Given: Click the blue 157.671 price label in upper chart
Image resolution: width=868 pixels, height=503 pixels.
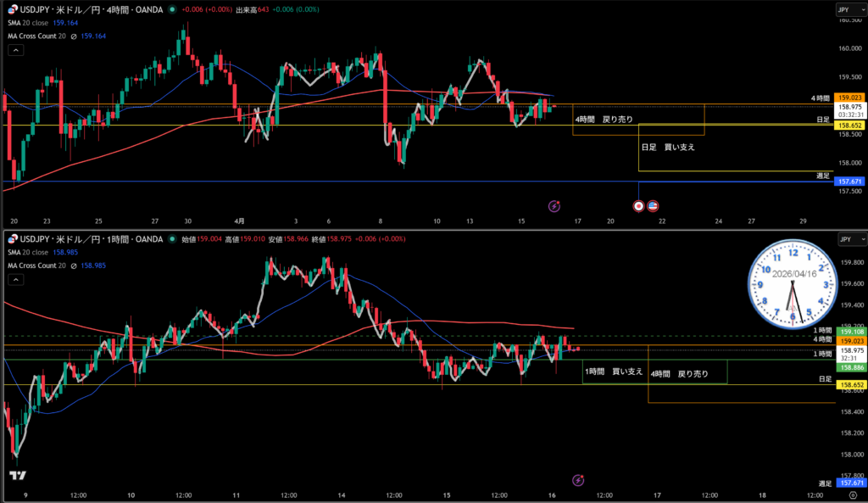Looking at the screenshot, I should (849, 182).
